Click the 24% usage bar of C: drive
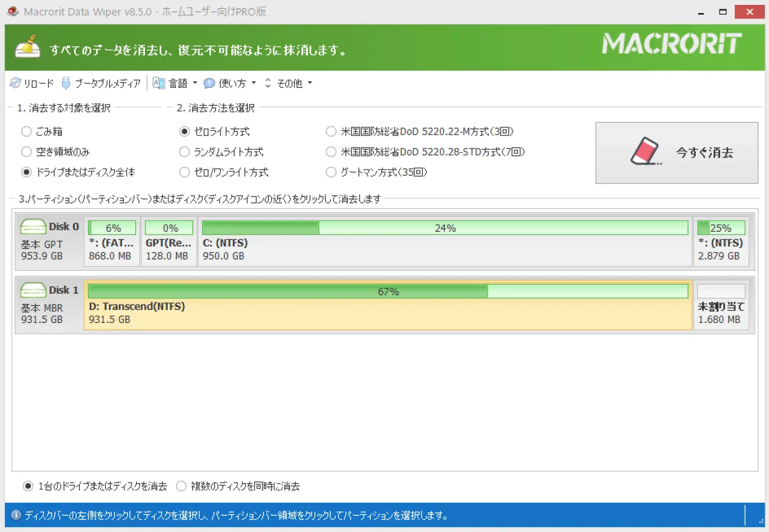The height and width of the screenshot is (532, 769). tap(445, 228)
